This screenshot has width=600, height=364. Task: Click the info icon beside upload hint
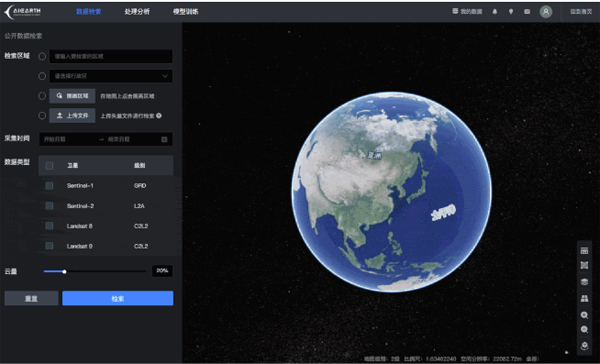click(159, 116)
